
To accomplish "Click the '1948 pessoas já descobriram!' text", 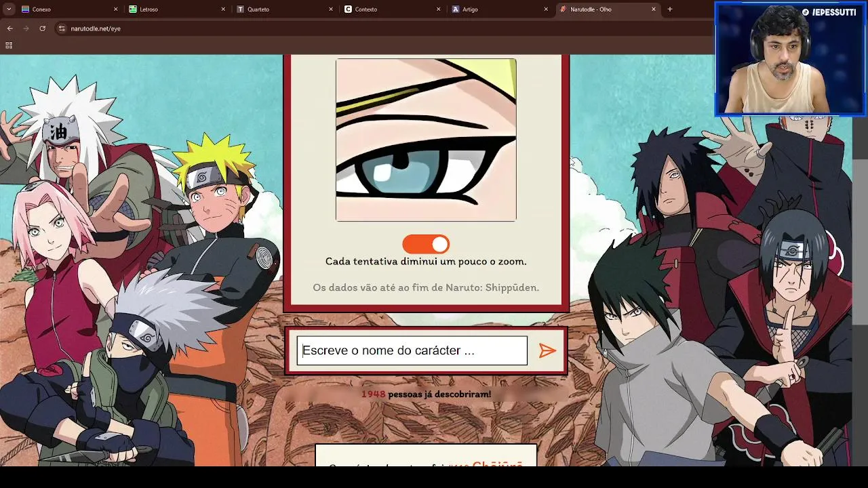I will (x=426, y=394).
